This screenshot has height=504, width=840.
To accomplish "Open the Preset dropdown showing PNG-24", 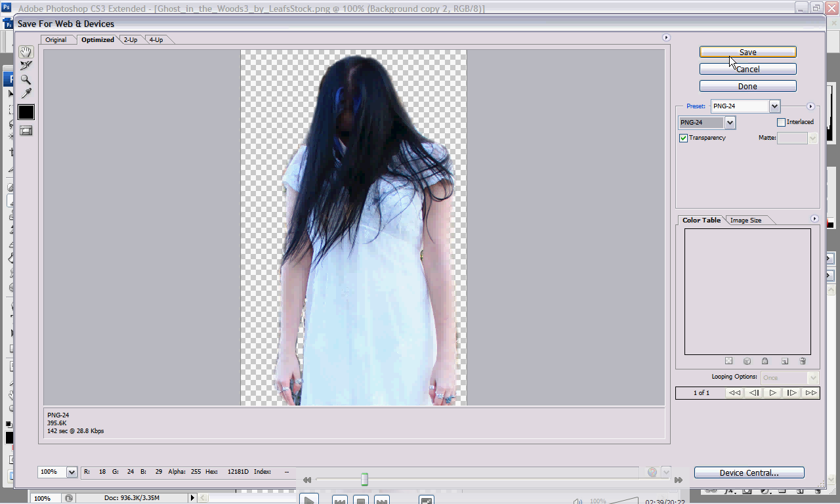I will point(745,106).
